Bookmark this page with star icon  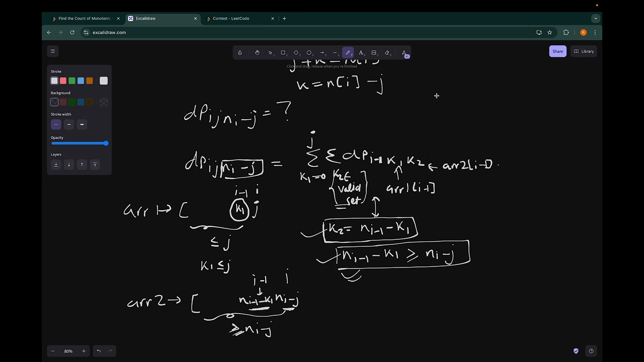pyautogui.click(x=550, y=33)
